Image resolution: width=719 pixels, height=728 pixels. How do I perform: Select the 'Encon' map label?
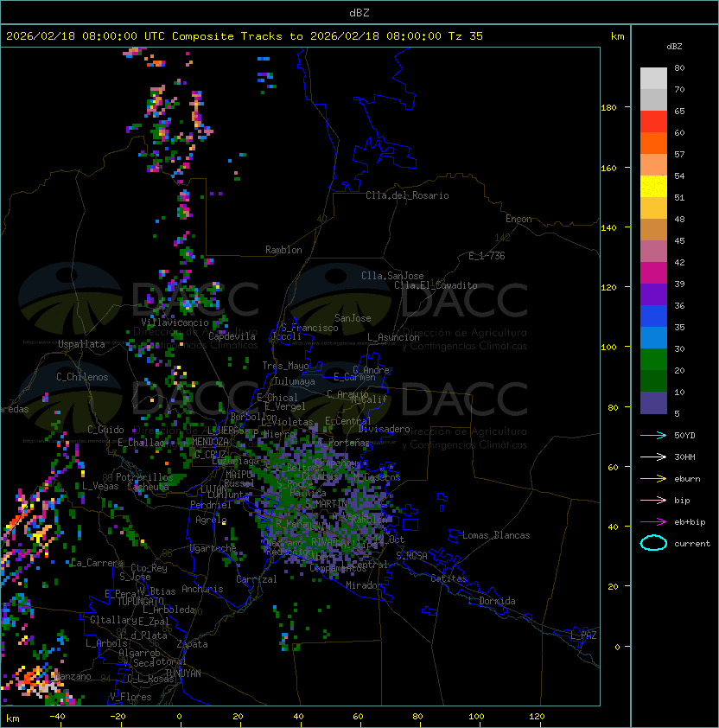pyautogui.click(x=519, y=219)
